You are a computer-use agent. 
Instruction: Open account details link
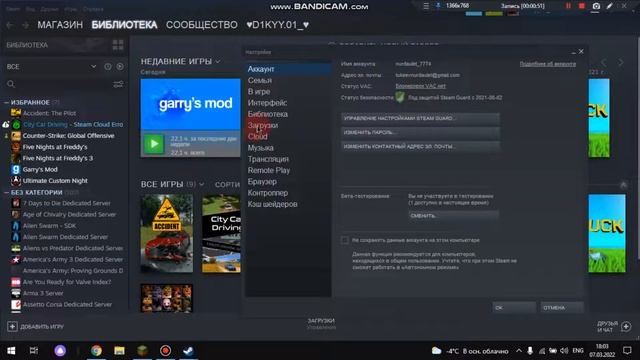pos(548,64)
